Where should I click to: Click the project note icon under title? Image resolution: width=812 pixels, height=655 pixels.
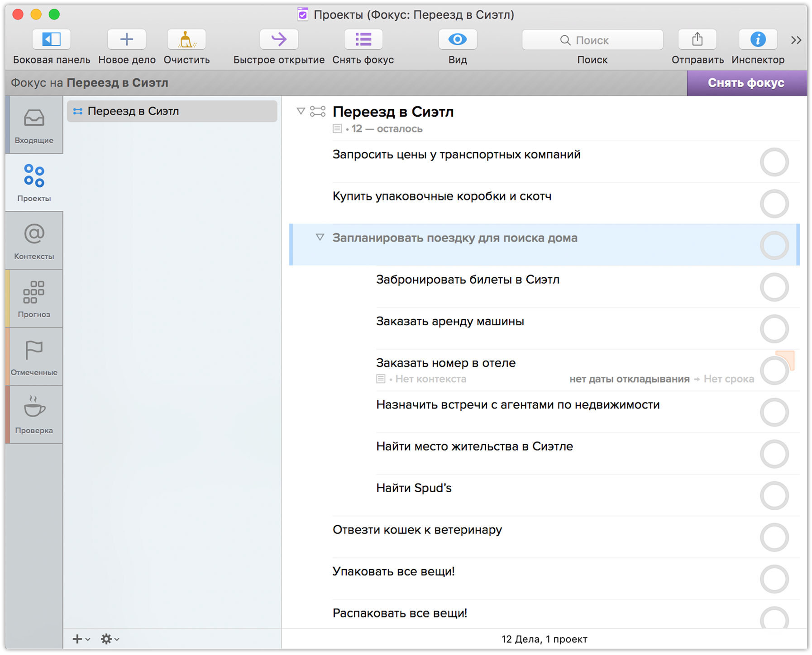337,128
